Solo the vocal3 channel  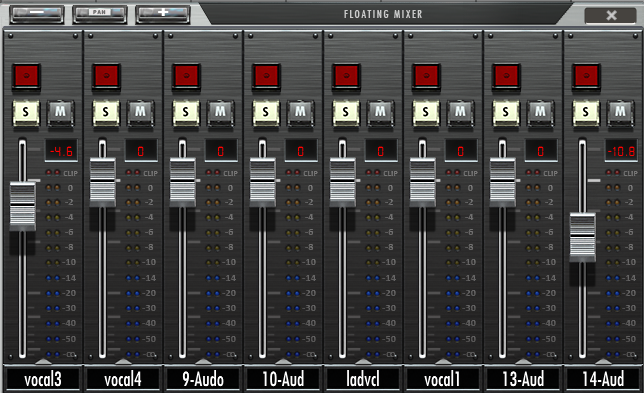pos(26,113)
